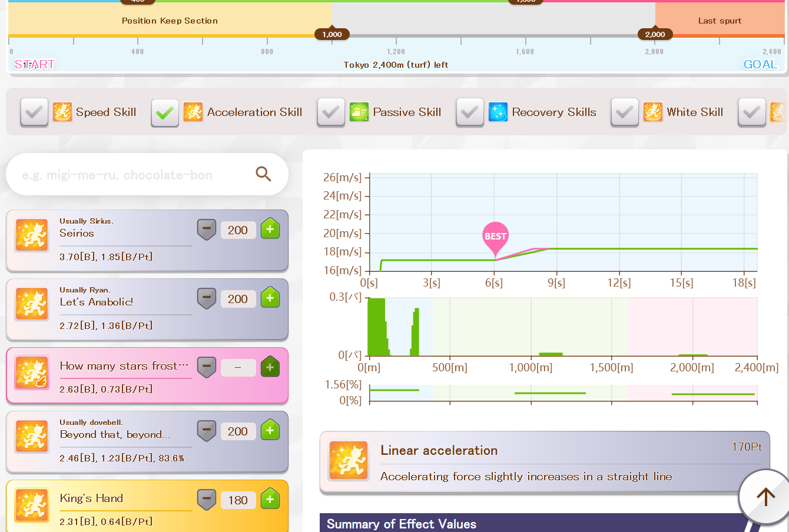The image size is (789, 532).
Task: Click the Speed Skill label
Action: pos(106,112)
